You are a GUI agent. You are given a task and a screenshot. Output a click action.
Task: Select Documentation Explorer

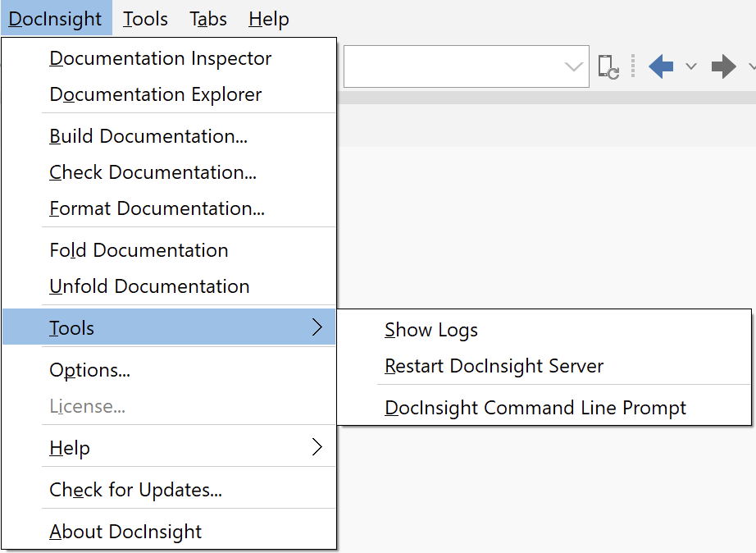click(169, 94)
